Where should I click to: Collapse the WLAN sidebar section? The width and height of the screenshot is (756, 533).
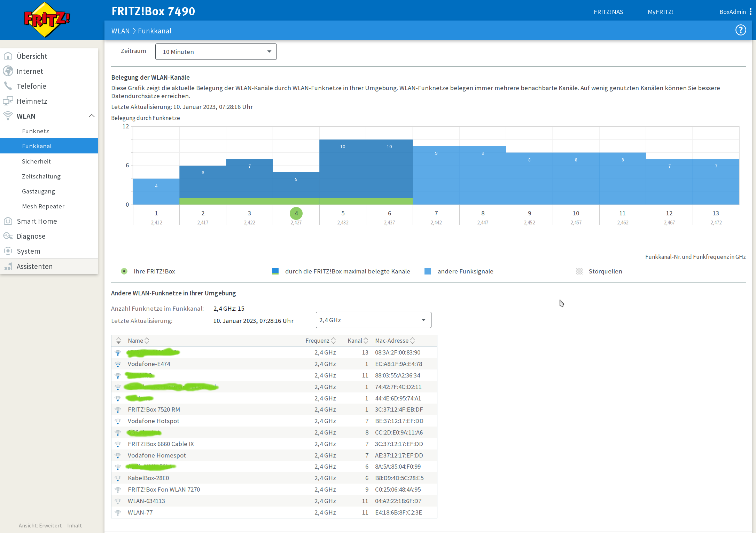click(x=92, y=116)
